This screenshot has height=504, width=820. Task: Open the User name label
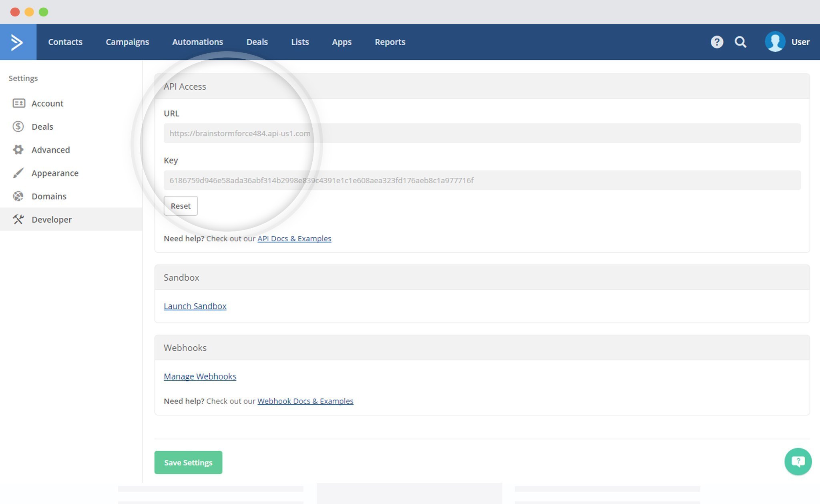click(x=800, y=42)
